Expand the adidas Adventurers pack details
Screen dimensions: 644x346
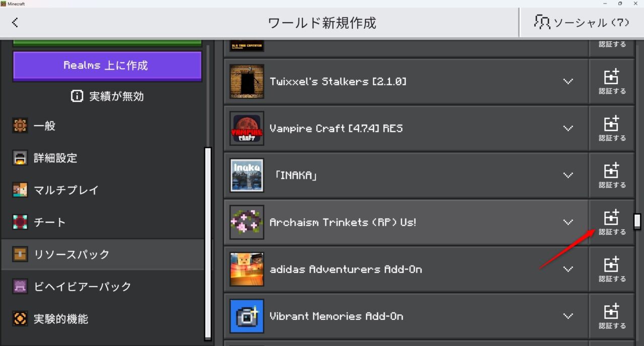click(568, 269)
